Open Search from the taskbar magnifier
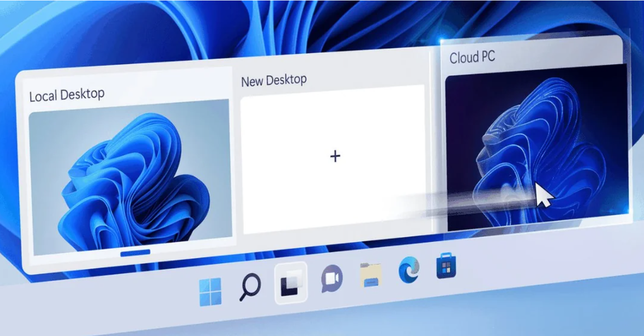Viewport: 644px width, 336px height. point(250,288)
